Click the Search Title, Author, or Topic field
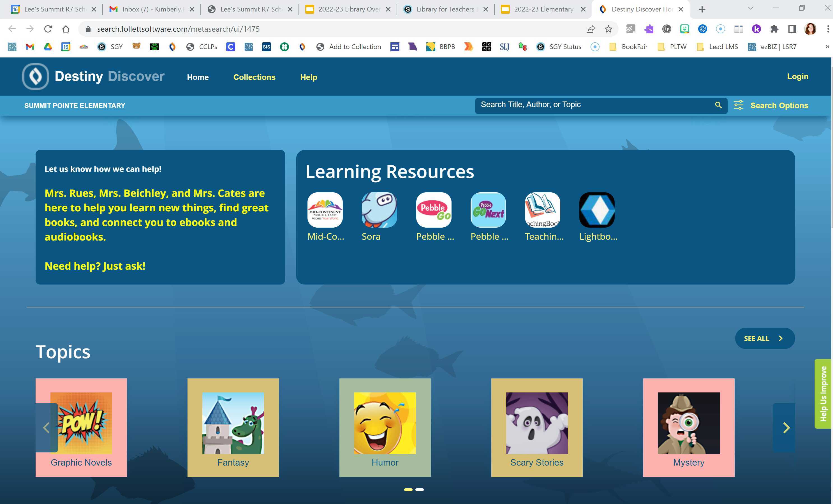833x504 pixels. 595,105
